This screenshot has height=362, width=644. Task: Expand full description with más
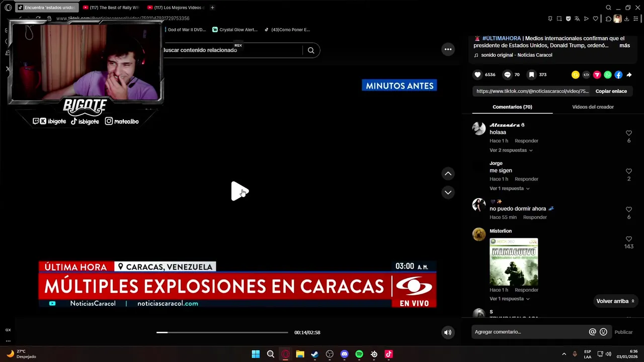click(x=624, y=45)
